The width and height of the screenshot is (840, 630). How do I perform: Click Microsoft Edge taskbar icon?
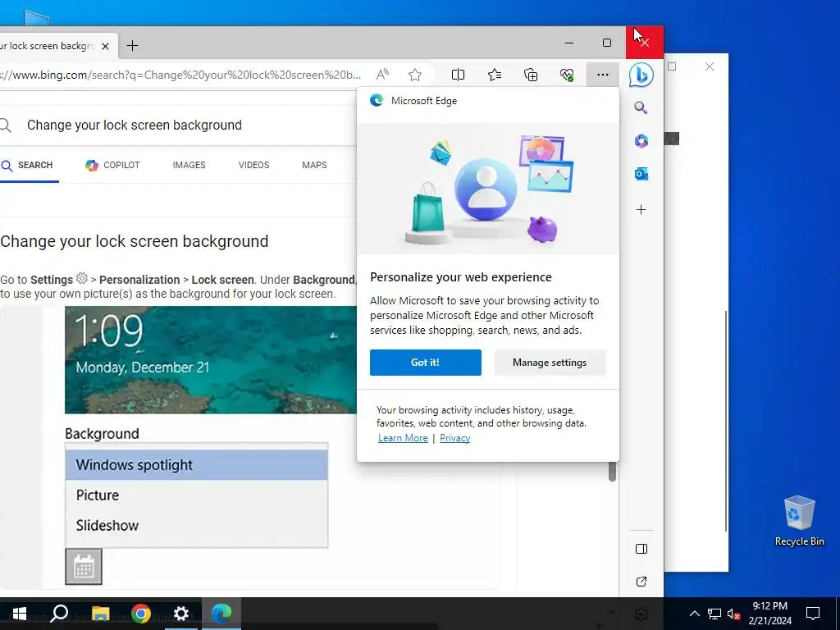coord(221,614)
